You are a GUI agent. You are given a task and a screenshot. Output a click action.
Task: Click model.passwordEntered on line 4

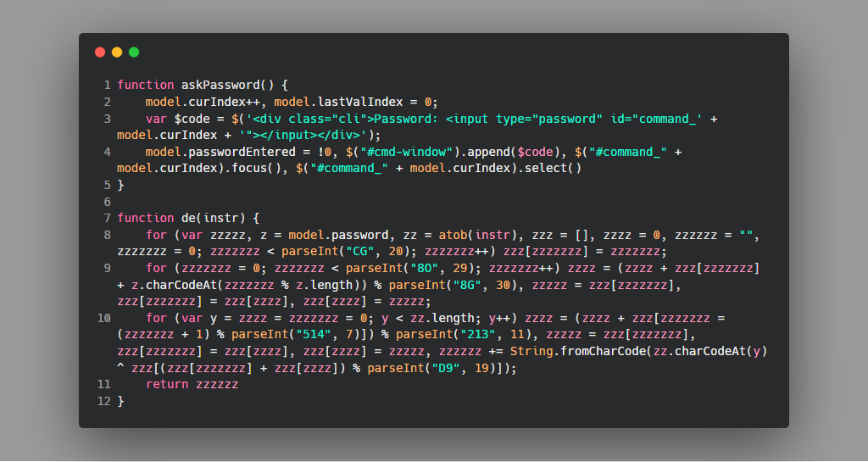point(220,152)
